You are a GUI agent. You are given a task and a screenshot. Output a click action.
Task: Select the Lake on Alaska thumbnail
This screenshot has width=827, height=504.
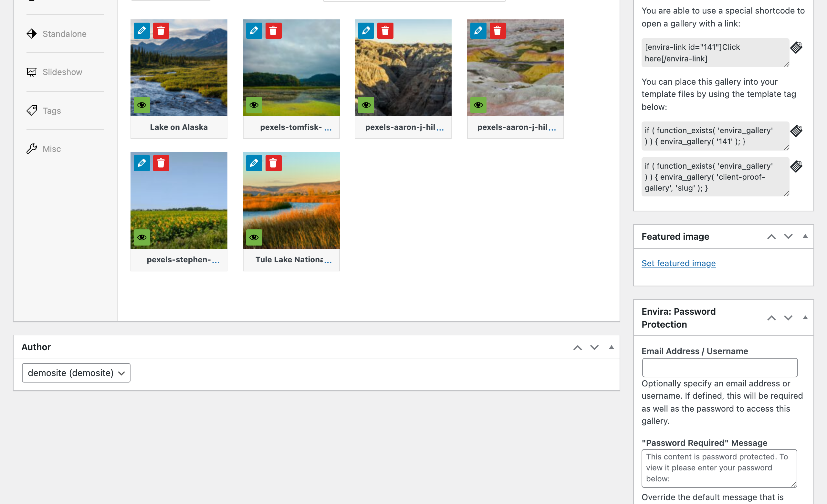tap(179, 68)
